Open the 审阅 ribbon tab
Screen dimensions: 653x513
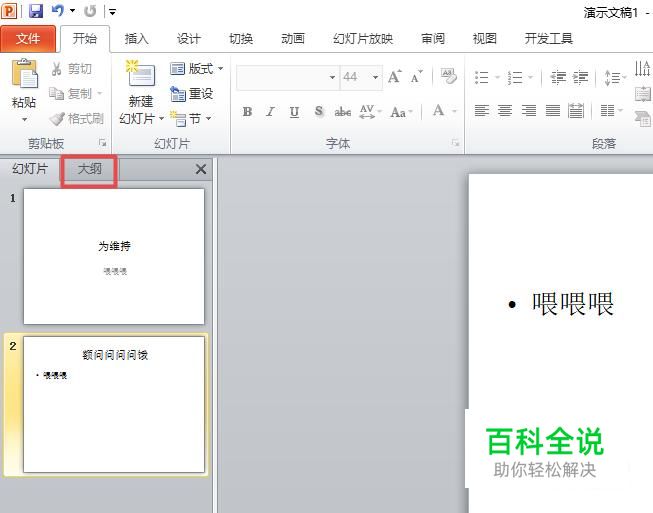pos(433,39)
